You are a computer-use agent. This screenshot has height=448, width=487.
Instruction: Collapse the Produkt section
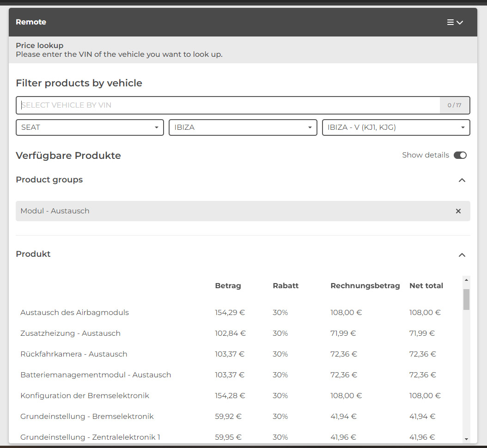(462, 255)
